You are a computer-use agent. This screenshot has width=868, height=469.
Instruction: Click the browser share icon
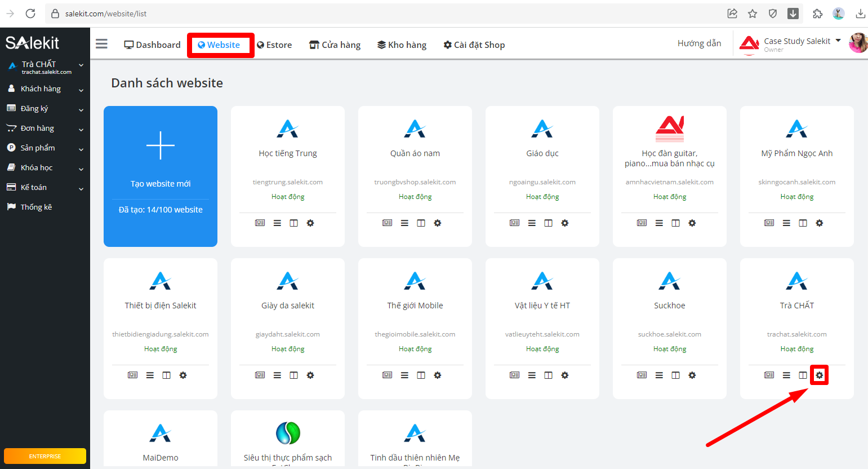pos(732,14)
